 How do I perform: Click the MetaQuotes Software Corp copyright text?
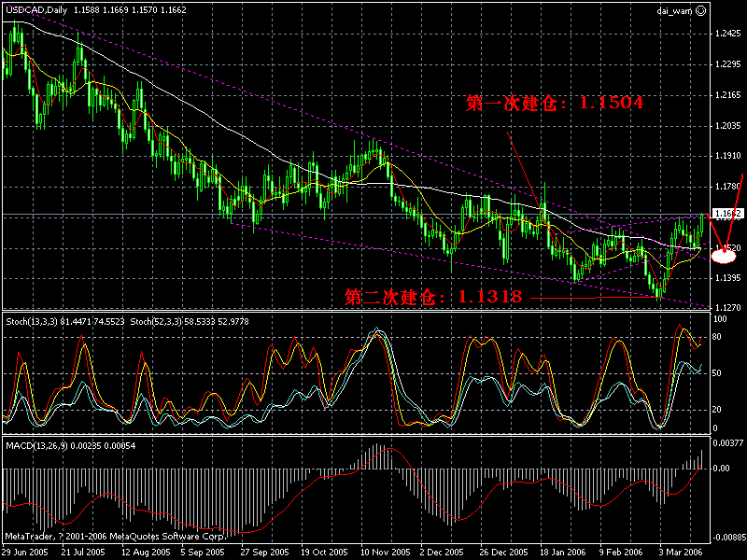115,536
